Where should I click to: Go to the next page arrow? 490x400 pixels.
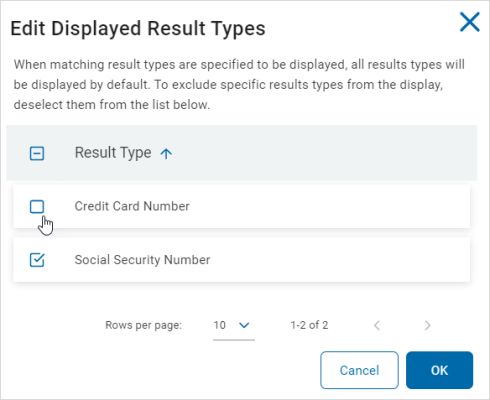coord(427,325)
